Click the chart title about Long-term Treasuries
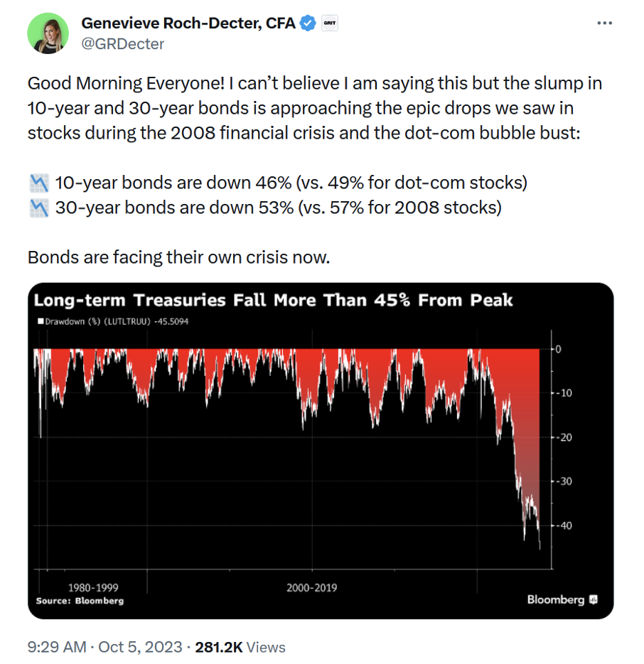644x664 pixels. 274,301
